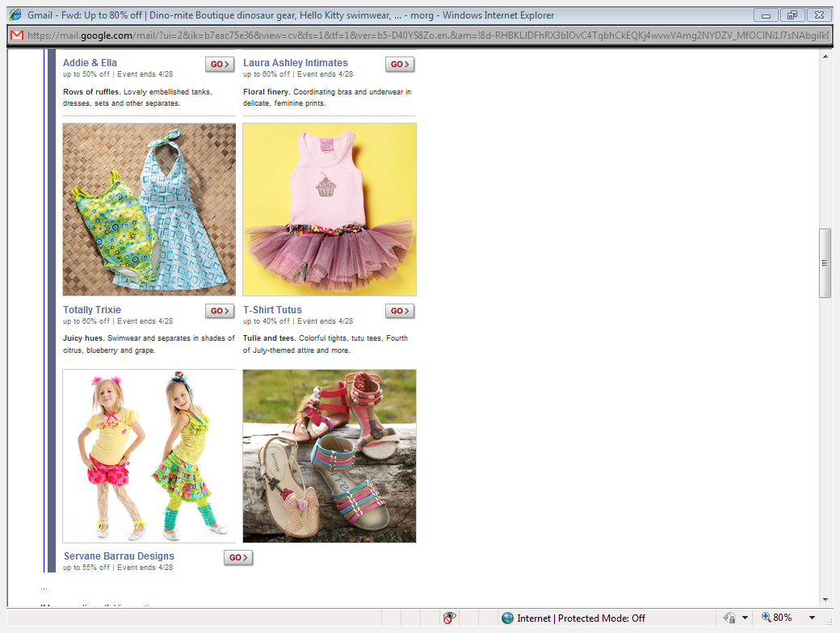840x633 pixels.
Task: Click the Gmail favicon in address bar
Action: (16, 35)
